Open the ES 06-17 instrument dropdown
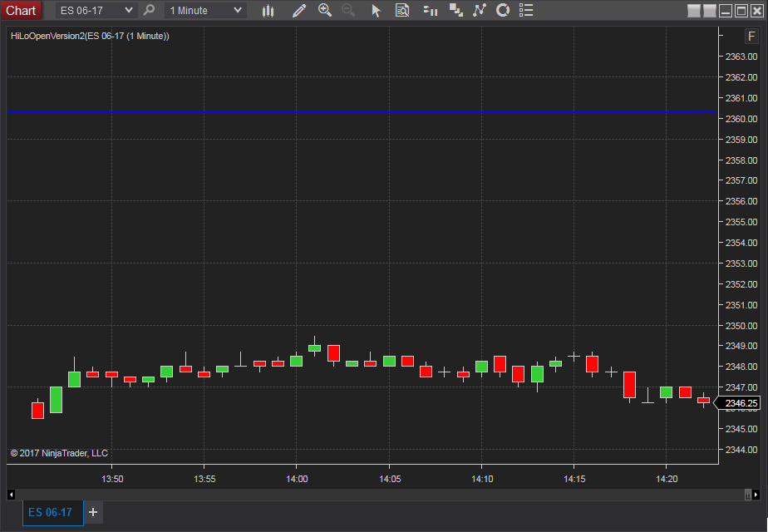 (x=96, y=10)
